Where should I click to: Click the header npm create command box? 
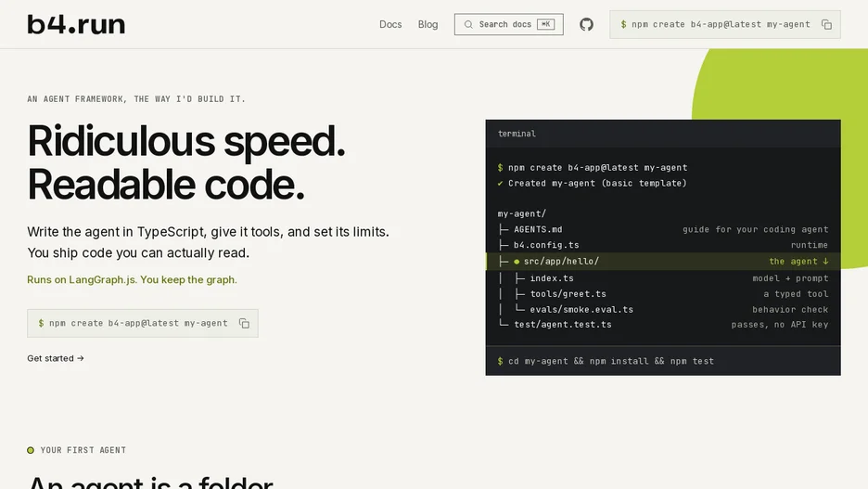[x=724, y=24]
